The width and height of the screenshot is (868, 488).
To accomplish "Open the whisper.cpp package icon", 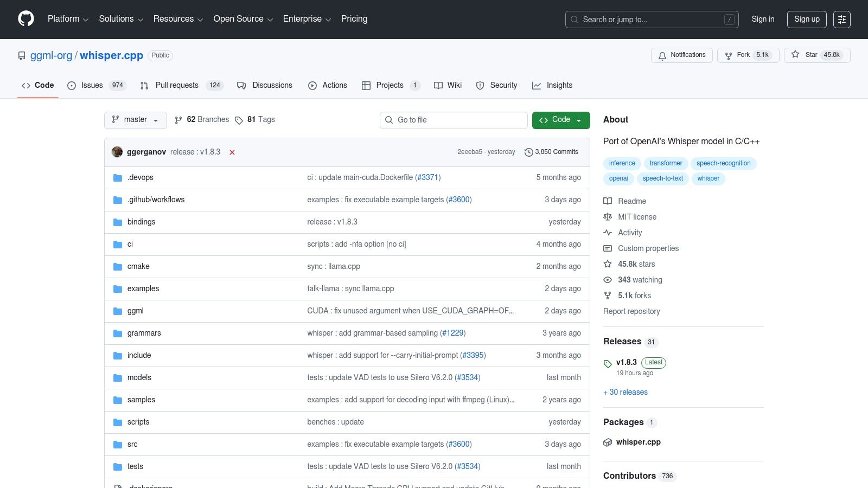I will (x=608, y=442).
